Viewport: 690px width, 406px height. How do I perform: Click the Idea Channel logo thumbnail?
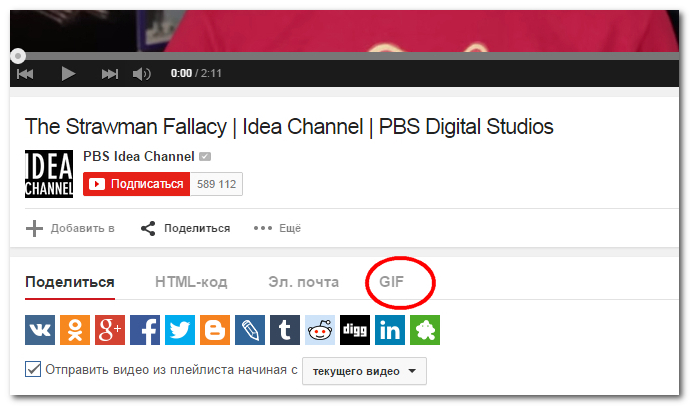49,174
